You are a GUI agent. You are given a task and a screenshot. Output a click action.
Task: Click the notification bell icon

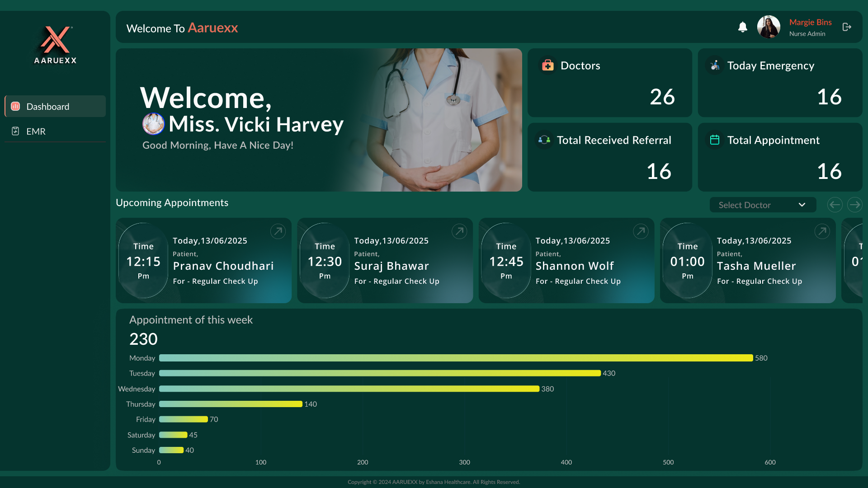tap(742, 27)
